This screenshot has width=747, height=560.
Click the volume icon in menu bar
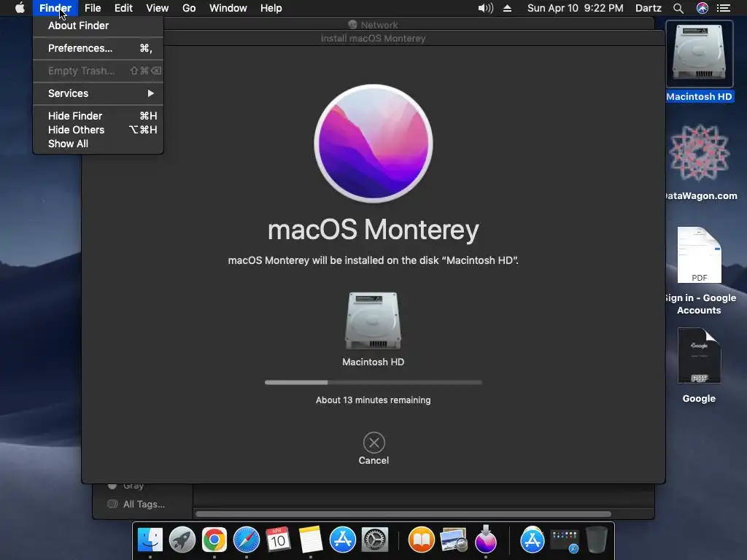(485, 8)
